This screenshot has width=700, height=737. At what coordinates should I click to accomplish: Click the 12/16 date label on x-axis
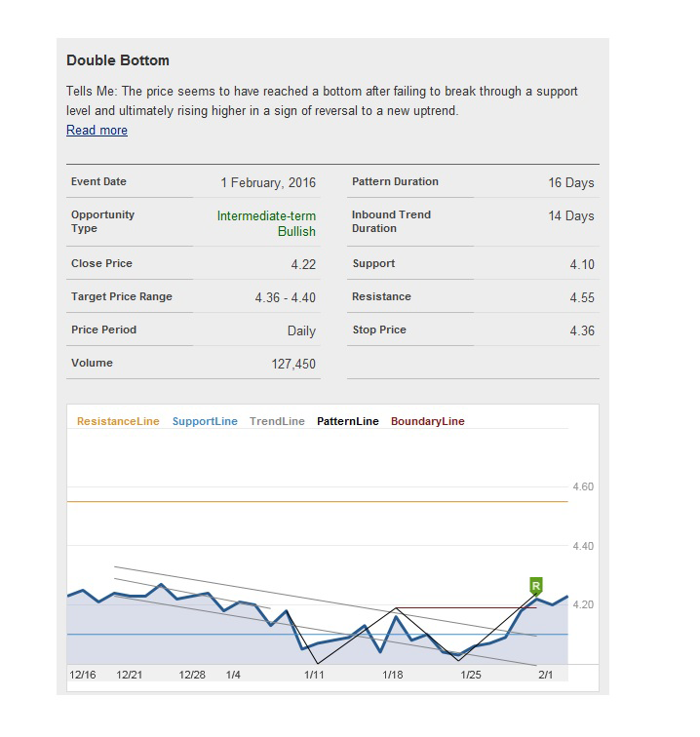click(83, 675)
